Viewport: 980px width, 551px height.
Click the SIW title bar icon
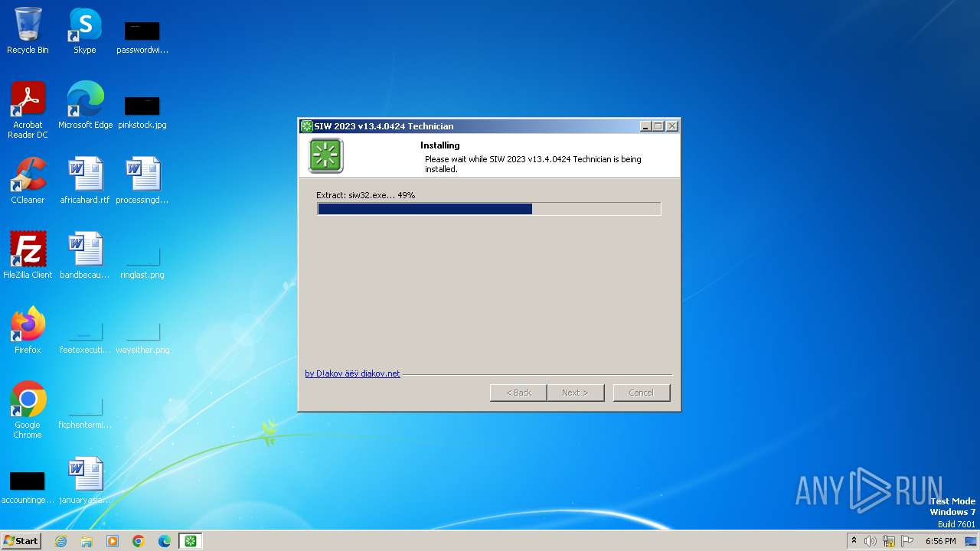(x=306, y=126)
